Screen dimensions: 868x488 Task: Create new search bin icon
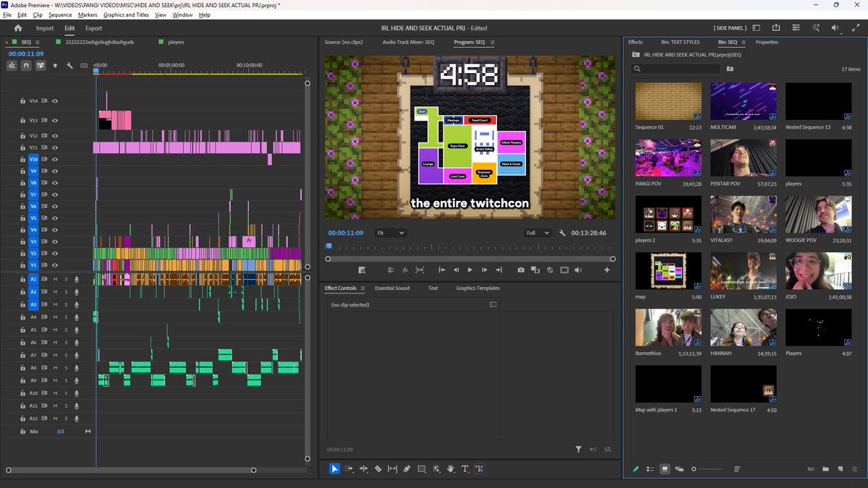(730, 69)
